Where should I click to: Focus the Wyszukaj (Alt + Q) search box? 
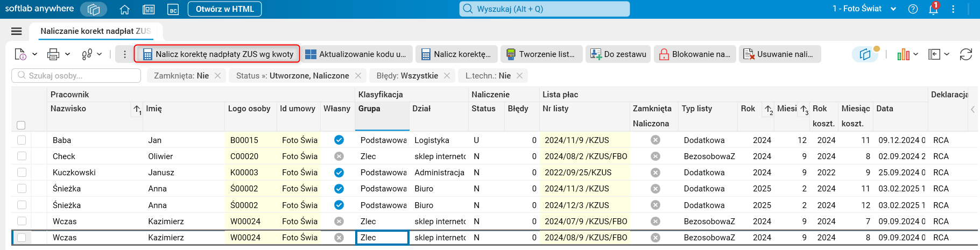point(545,9)
